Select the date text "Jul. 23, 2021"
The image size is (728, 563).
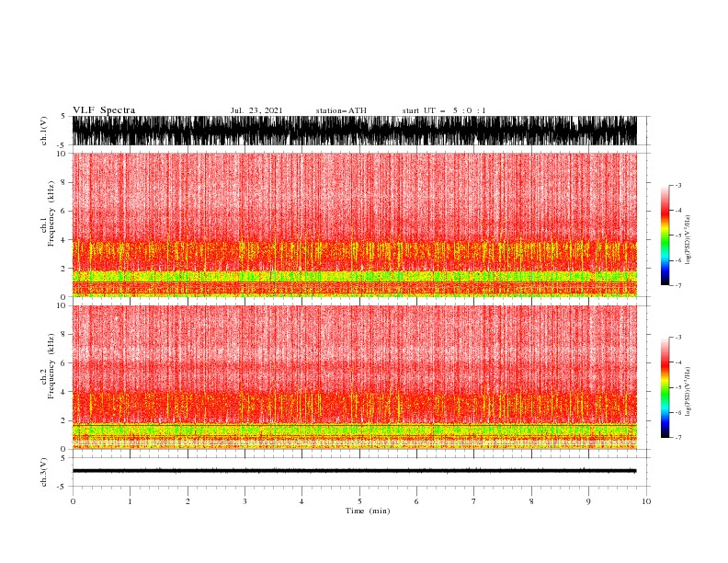256,110
